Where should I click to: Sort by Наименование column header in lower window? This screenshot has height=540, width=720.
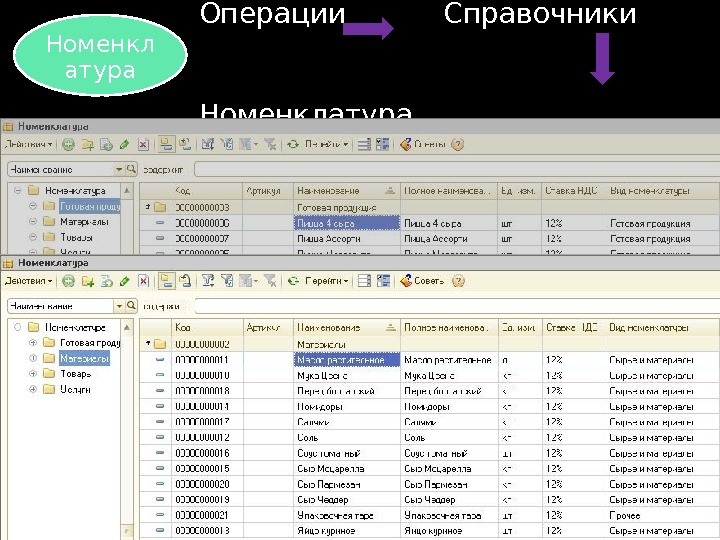[347, 327]
